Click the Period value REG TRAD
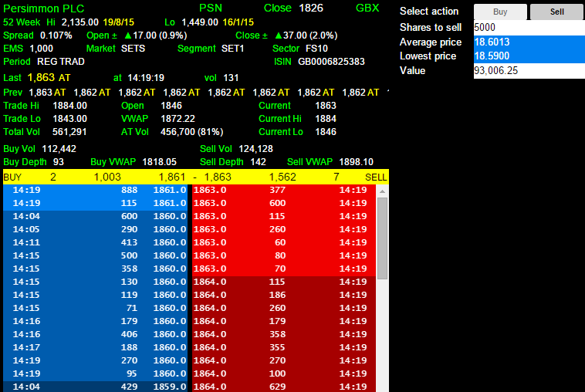The width and height of the screenshot is (585, 392). pos(61,62)
